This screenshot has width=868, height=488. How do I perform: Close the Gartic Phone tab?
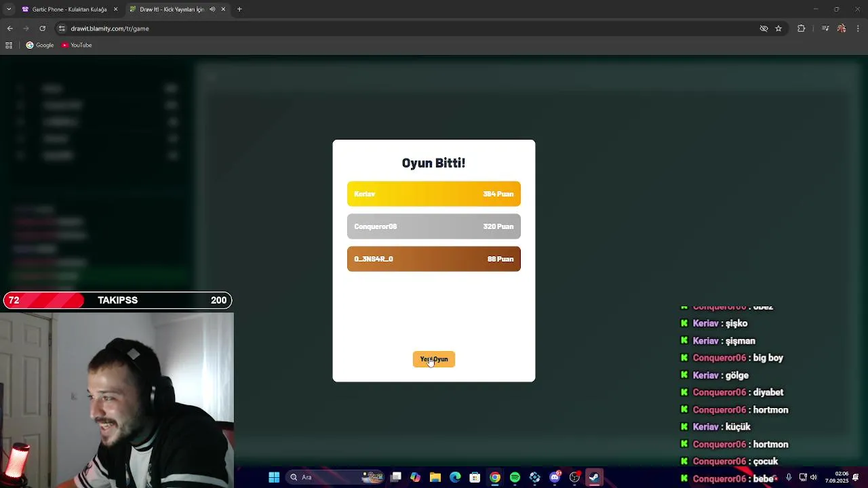point(115,9)
